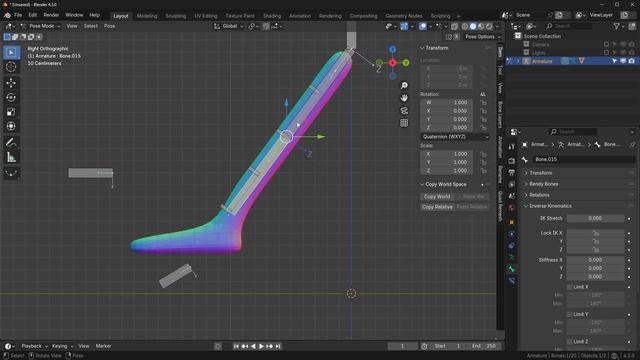Toggle Lock IK Z

pos(595,249)
